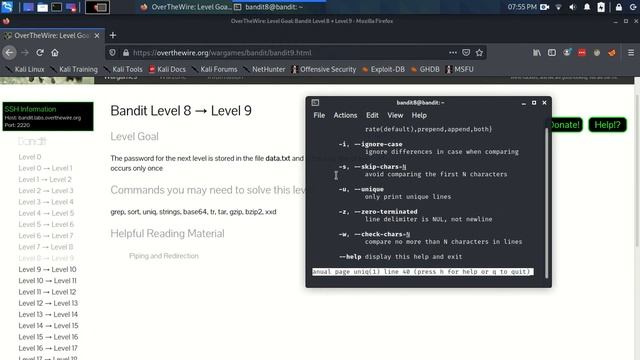Open the terminal File menu
The height and width of the screenshot is (360, 640).
coord(319,116)
